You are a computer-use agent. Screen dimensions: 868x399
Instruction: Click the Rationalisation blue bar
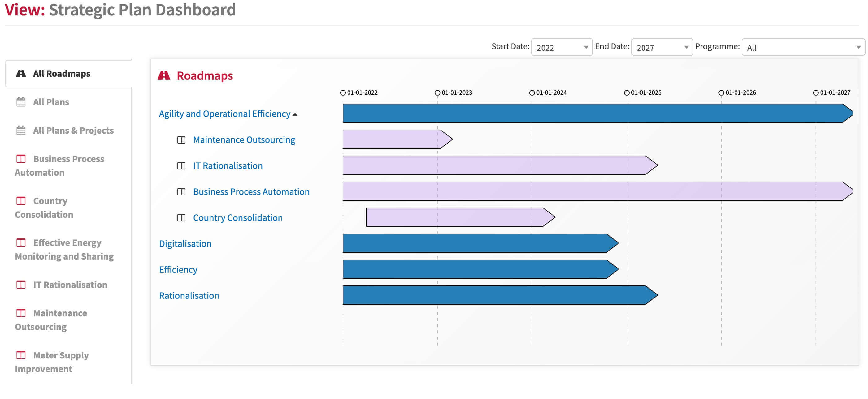click(x=500, y=295)
